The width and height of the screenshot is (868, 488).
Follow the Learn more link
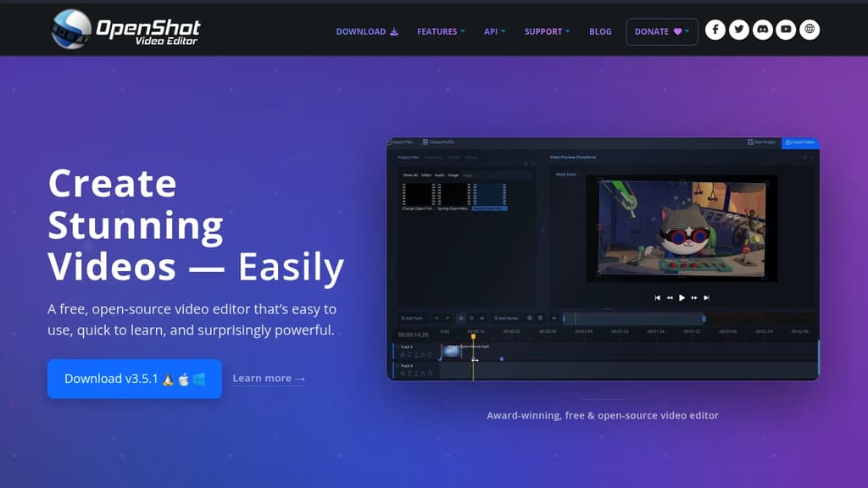tap(269, 379)
